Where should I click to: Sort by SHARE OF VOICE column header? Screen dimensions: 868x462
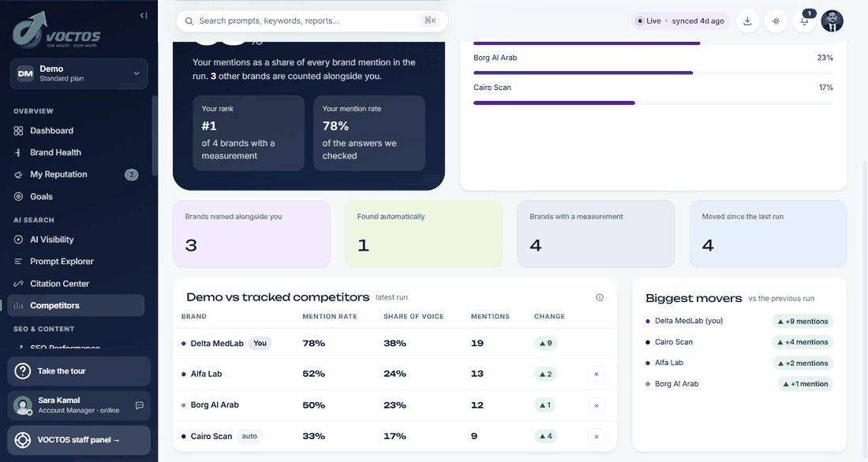[x=413, y=316]
